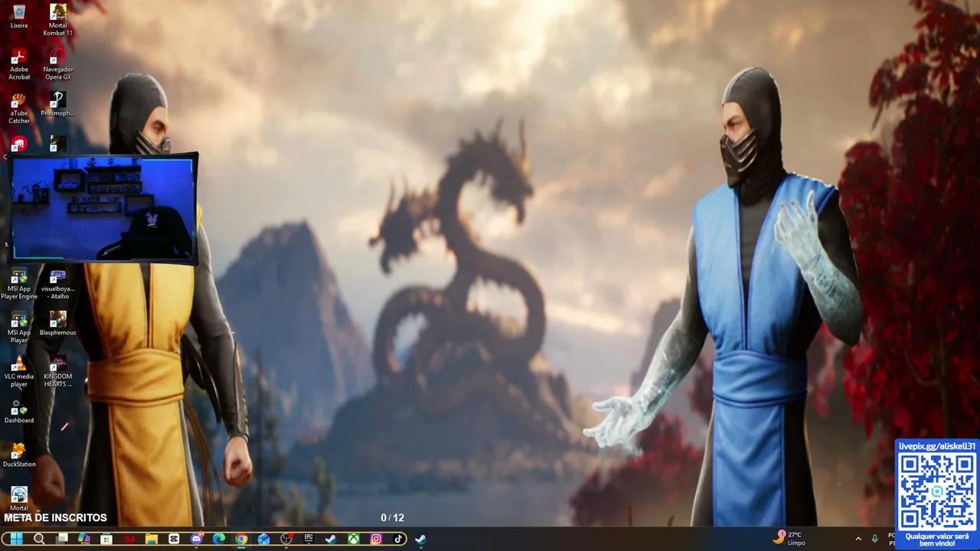Select the KINGDOM HEARTS desktop shortcut
Viewport: 980px width, 551px height.
57,371
